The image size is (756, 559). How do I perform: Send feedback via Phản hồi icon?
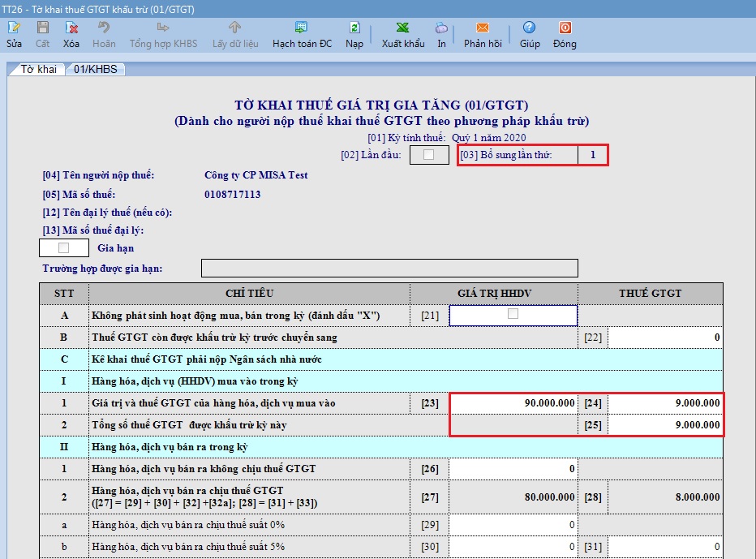click(x=482, y=28)
